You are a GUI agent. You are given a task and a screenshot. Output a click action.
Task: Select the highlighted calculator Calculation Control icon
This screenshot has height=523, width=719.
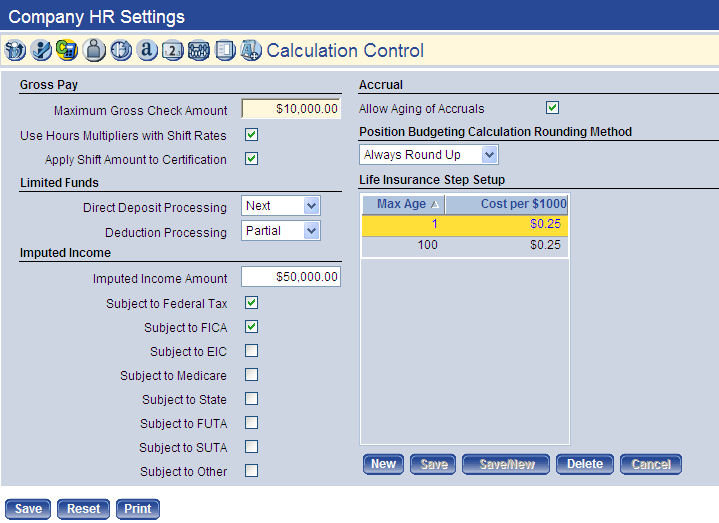point(67,50)
